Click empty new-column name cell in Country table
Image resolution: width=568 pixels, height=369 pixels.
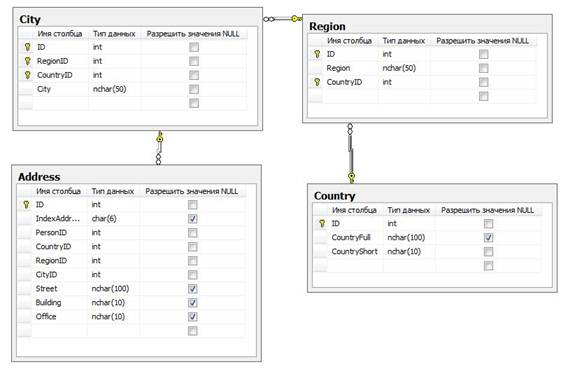tap(355, 266)
